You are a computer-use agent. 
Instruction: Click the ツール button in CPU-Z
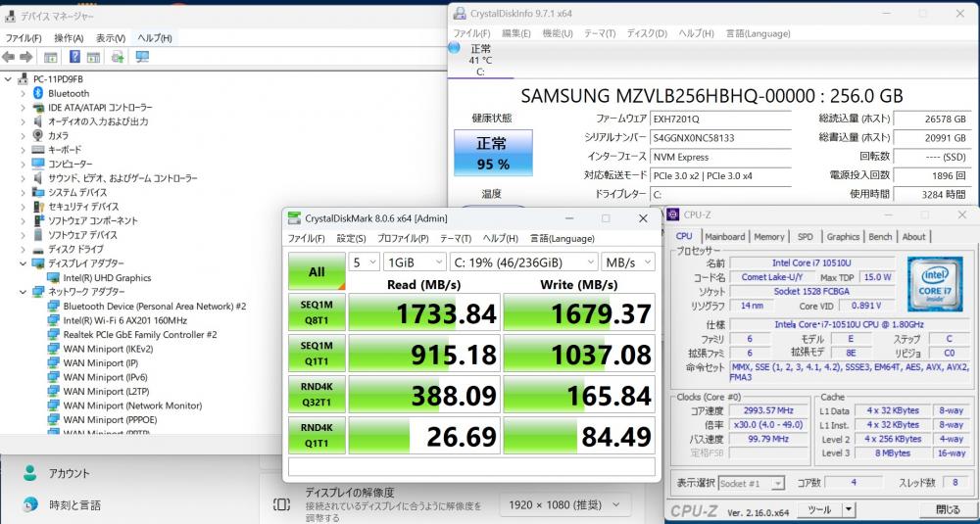point(819,509)
